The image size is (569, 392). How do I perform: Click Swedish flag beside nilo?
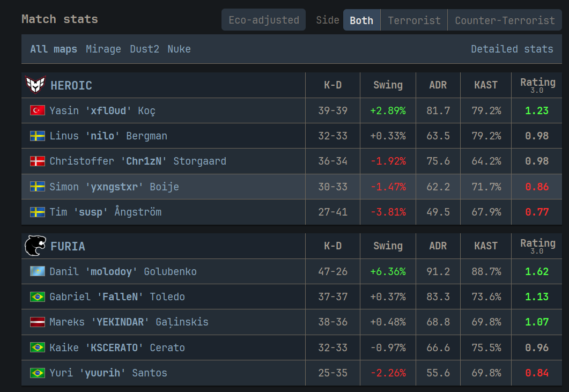[x=38, y=136]
